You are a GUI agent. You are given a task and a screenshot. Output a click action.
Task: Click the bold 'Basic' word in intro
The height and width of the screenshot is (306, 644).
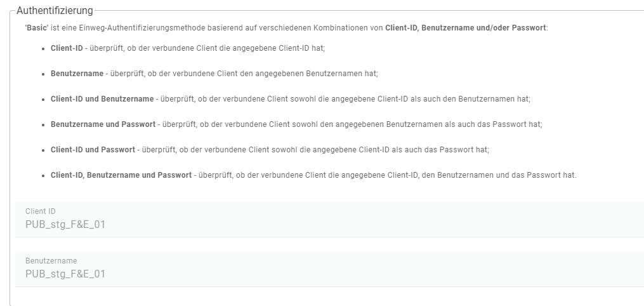[x=37, y=29]
